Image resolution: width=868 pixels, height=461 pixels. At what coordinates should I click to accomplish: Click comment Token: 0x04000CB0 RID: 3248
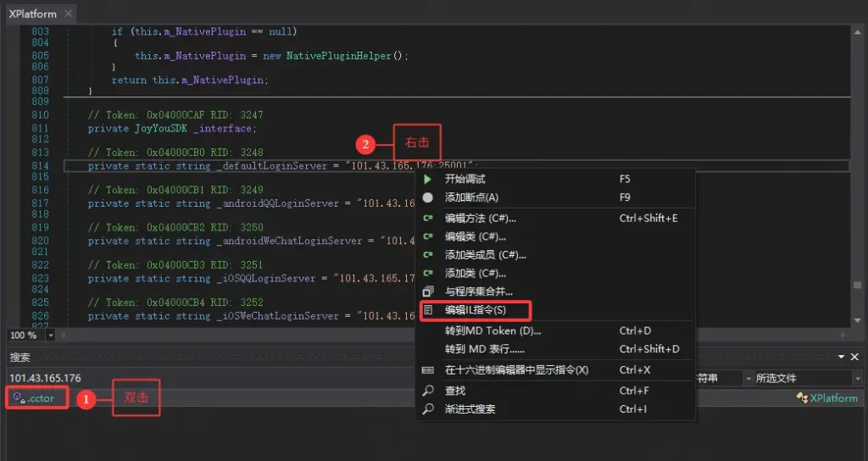click(x=175, y=153)
